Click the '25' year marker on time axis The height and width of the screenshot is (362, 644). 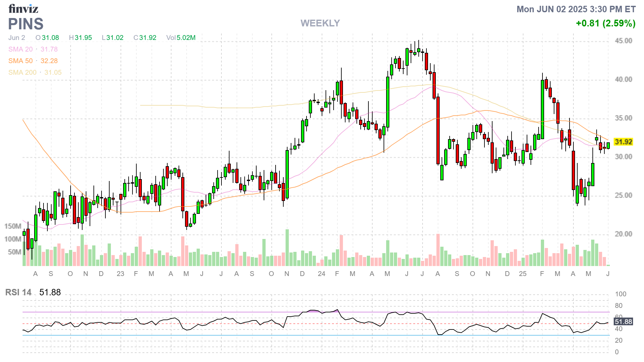point(522,274)
